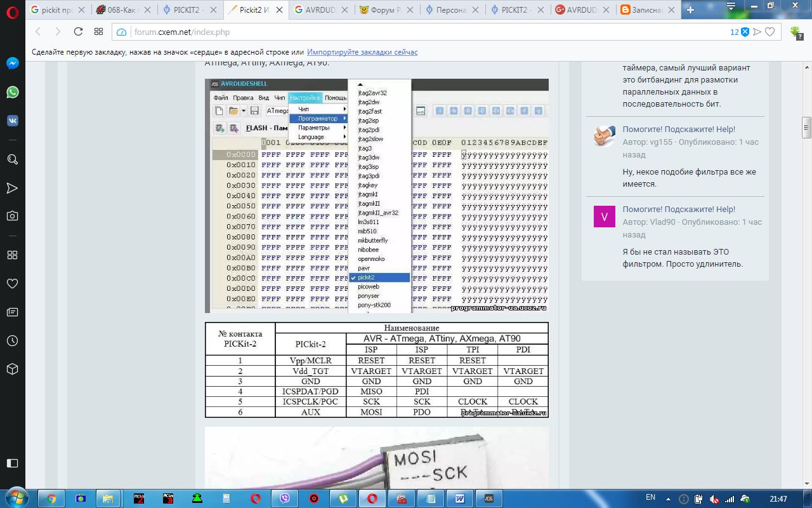The image size is (812, 508).
Task: Bookmark this page with the heart icon
Action: point(770,32)
